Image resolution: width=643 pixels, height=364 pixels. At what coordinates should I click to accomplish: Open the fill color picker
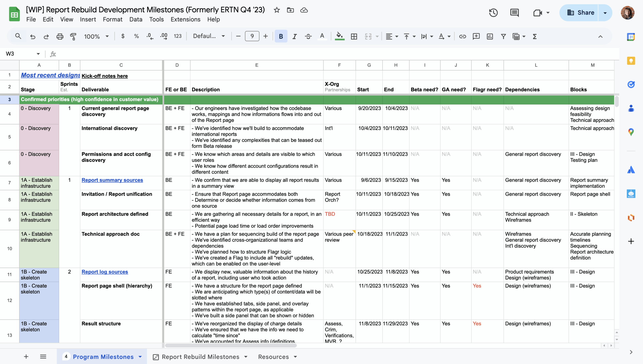pos(339,36)
